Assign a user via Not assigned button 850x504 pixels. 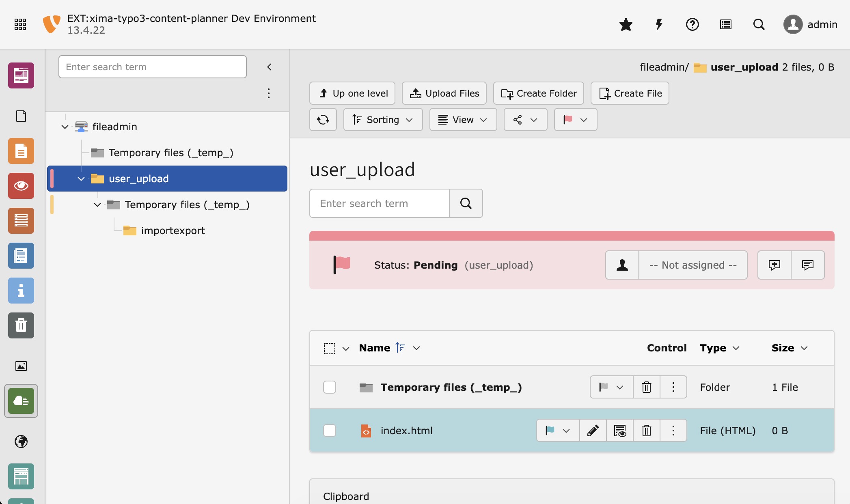click(693, 265)
